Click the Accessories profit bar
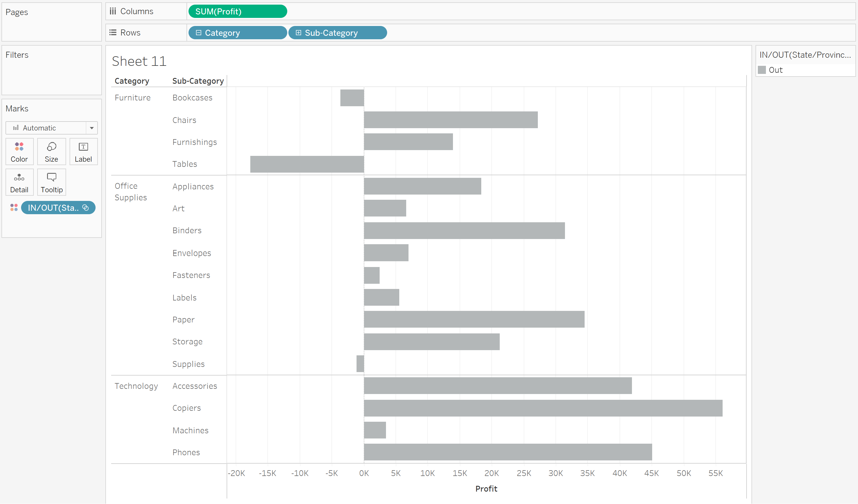The image size is (858, 504). tap(498, 386)
